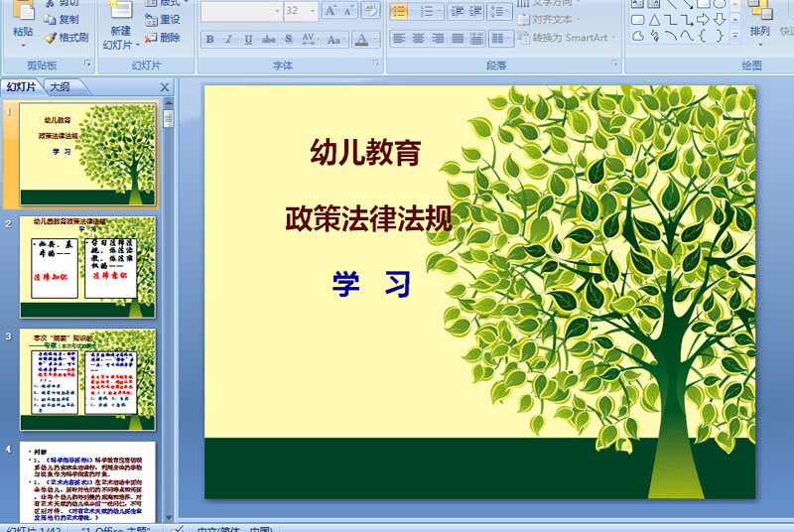This screenshot has height=532, width=794.
Task: Switch to the 幻灯片 slides tab
Action: click(x=21, y=87)
